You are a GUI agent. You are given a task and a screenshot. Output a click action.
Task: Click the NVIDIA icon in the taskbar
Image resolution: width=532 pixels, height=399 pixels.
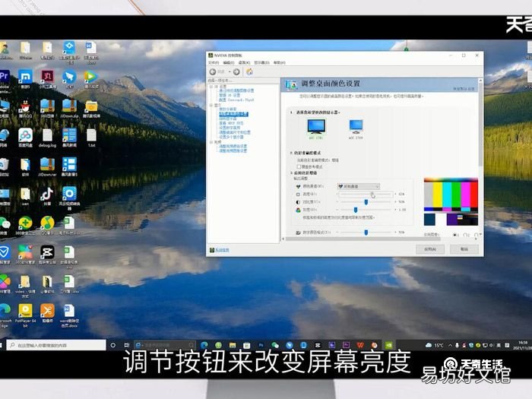(389, 345)
